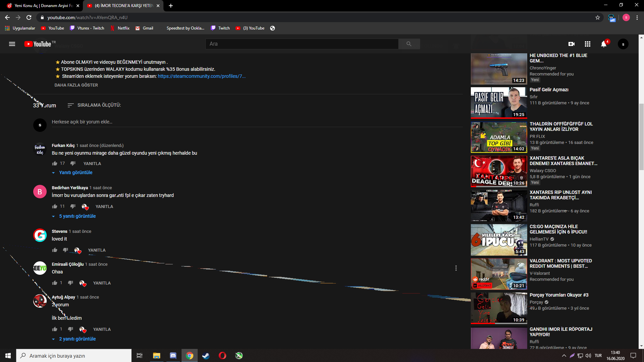Click the YouTube search field
This screenshot has height=362, width=644.
(302, 44)
